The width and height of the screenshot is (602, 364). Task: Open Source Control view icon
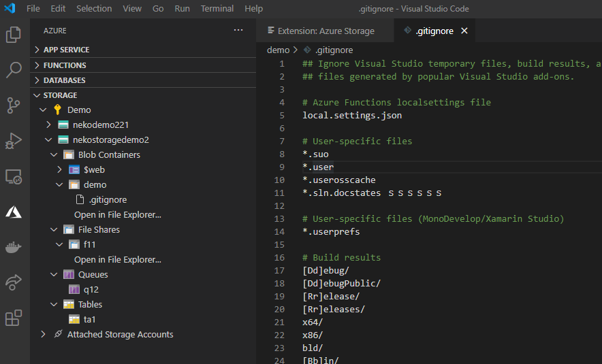click(x=14, y=105)
